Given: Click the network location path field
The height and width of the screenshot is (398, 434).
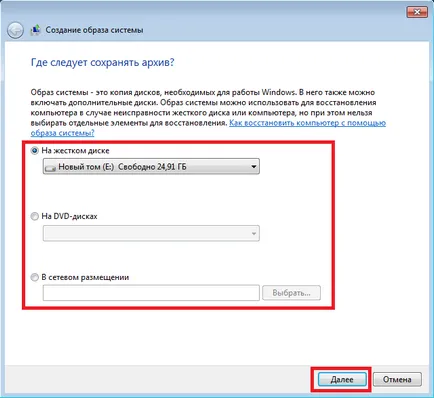Looking at the screenshot, I should (x=151, y=293).
